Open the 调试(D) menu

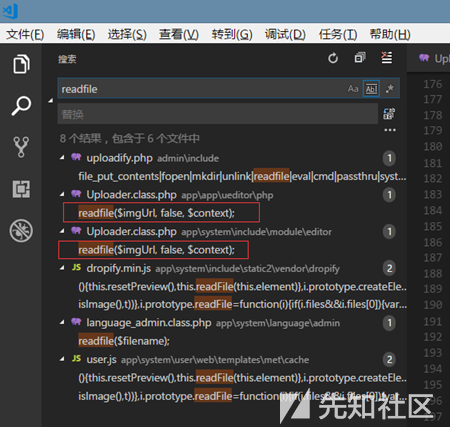pos(285,34)
